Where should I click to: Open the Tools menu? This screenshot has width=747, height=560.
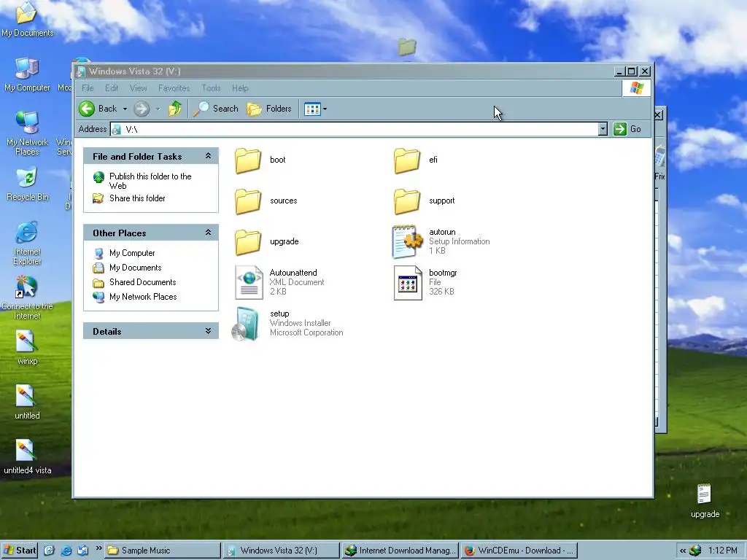[x=211, y=88]
